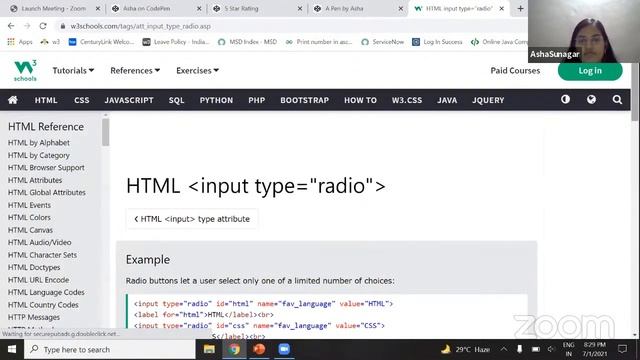Close the Launch Meeting Zoom tab

pyautogui.click(x=98, y=8)
